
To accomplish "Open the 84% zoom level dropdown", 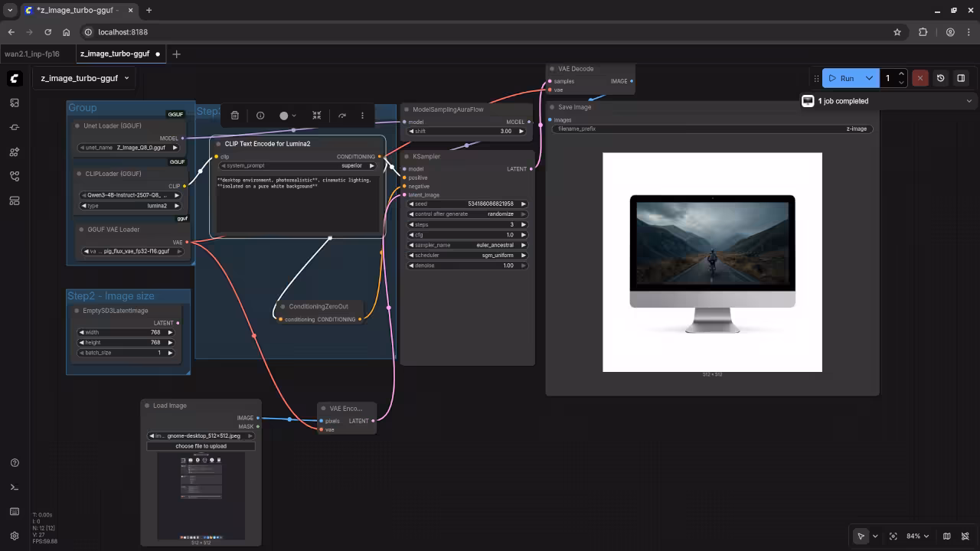I will (x=917, y=536).
